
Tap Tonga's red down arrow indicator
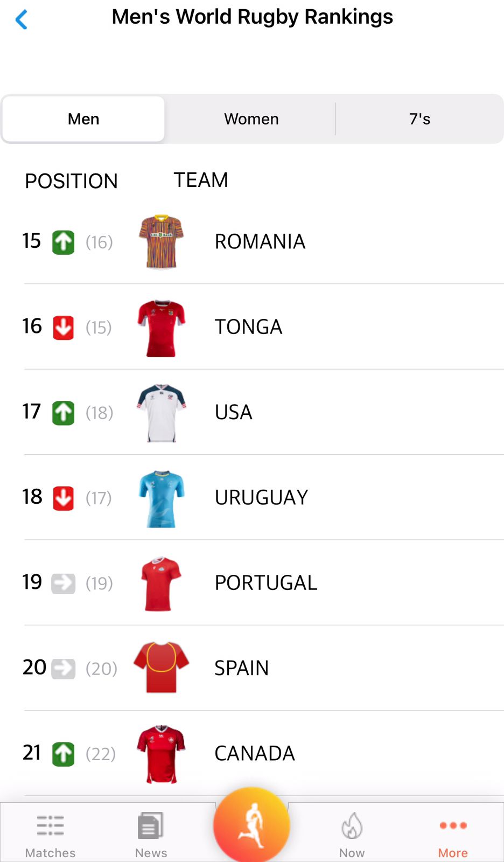click(64, 328)
